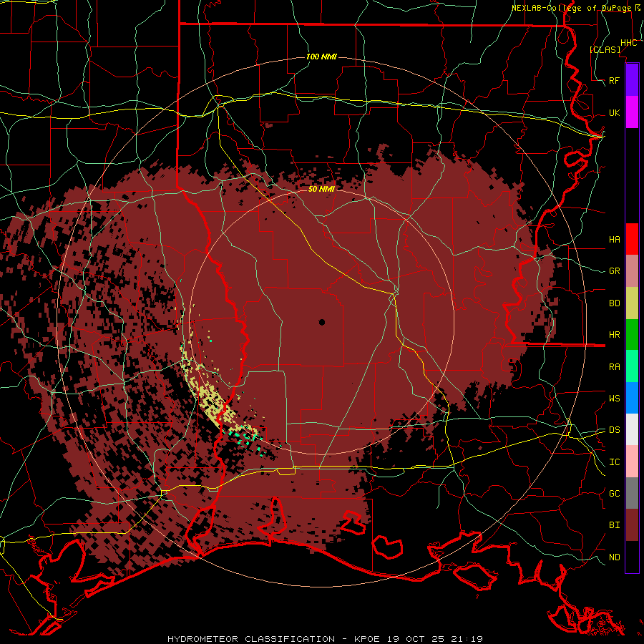Click the ND legend label
Screen dimensions: 644x644
614,557
